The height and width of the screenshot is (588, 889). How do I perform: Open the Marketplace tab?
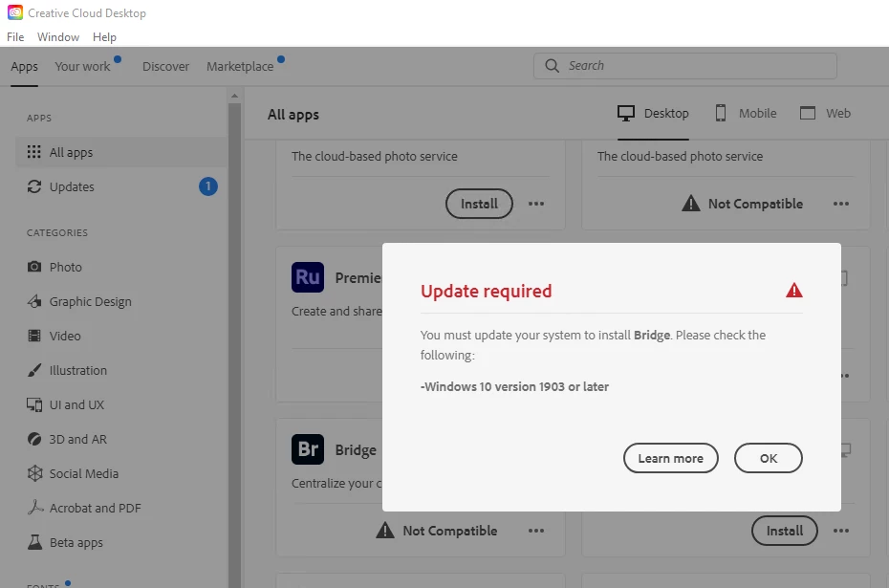[240, 66]
